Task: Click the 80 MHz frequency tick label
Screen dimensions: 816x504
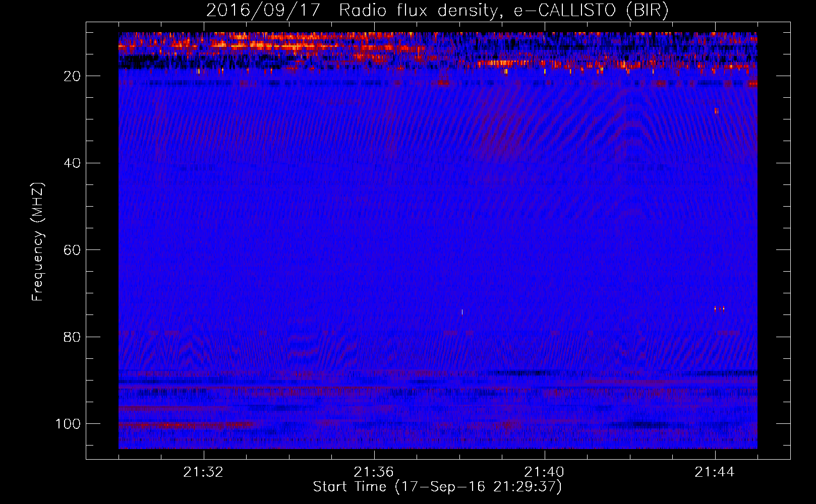Action: (x=73, y=337)
